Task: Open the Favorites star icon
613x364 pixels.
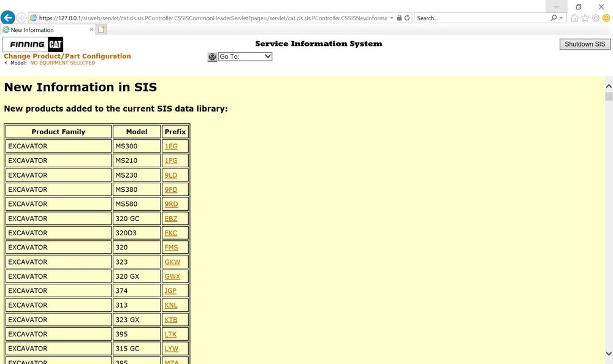Action: (x=585, y=18)
